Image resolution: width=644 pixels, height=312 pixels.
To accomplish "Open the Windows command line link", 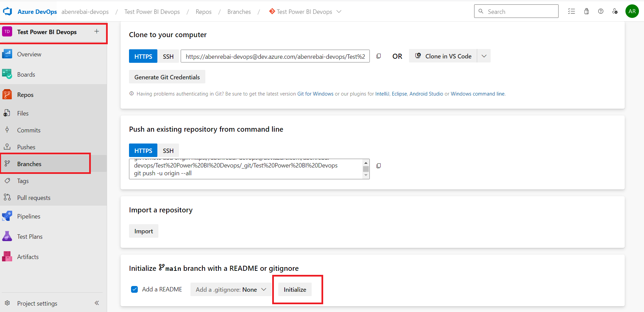I will click(478, 94).
